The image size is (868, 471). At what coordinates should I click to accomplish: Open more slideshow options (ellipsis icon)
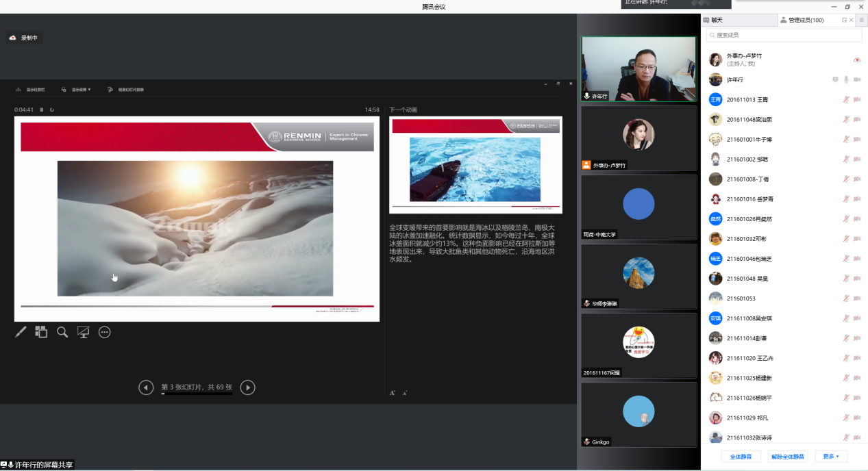pyautogui.click(x=105, y=332)
